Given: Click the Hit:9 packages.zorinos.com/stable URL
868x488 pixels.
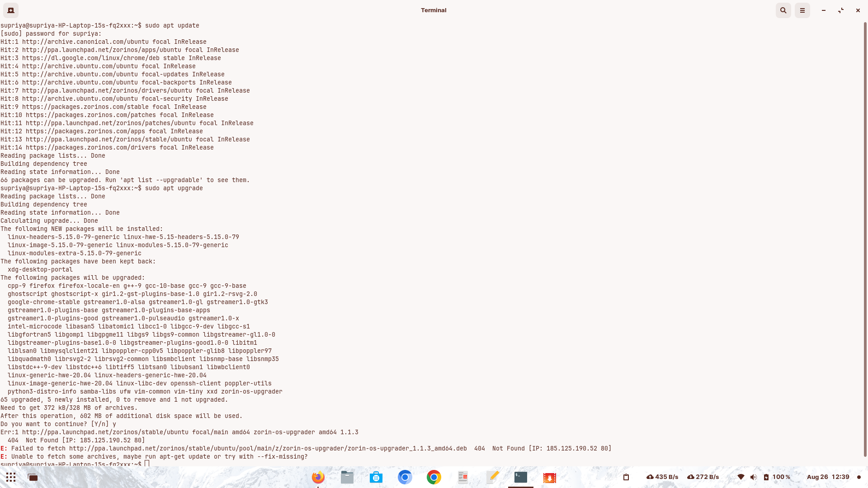Looking at the screenshot, I should coord(85,107).
